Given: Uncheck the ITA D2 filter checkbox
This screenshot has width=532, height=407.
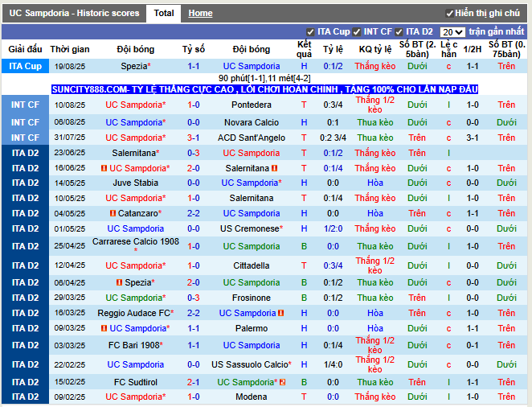Looking at the screenshot, I should point(399,32).
